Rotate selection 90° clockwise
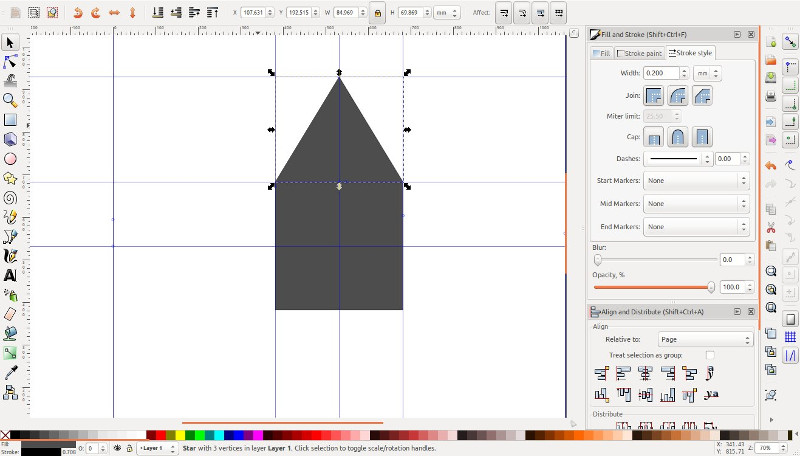Screen dimensions: 800x456 tap(95, 12)
